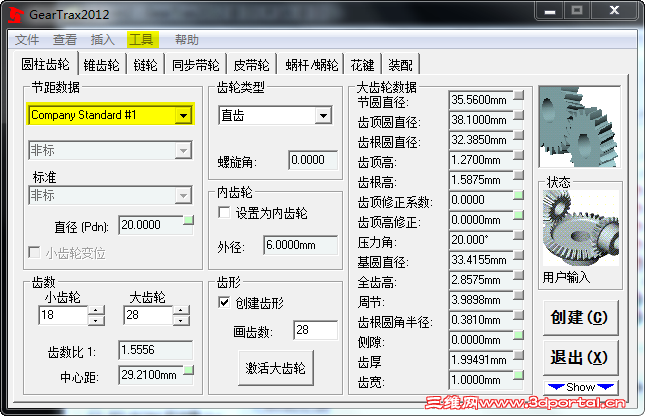Click the indicator square beside 齿顶高
Screen dimensions: 645x416
(519, 155)
